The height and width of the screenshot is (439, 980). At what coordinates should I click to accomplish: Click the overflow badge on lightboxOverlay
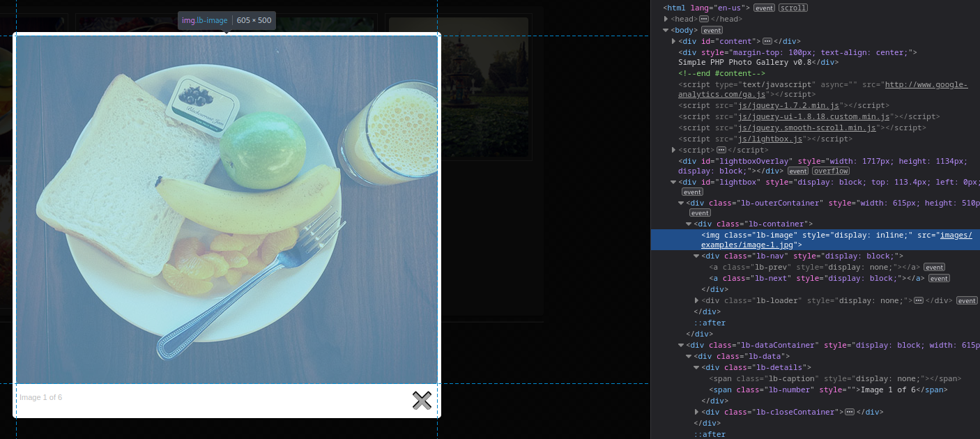click(x=830, y=171)
